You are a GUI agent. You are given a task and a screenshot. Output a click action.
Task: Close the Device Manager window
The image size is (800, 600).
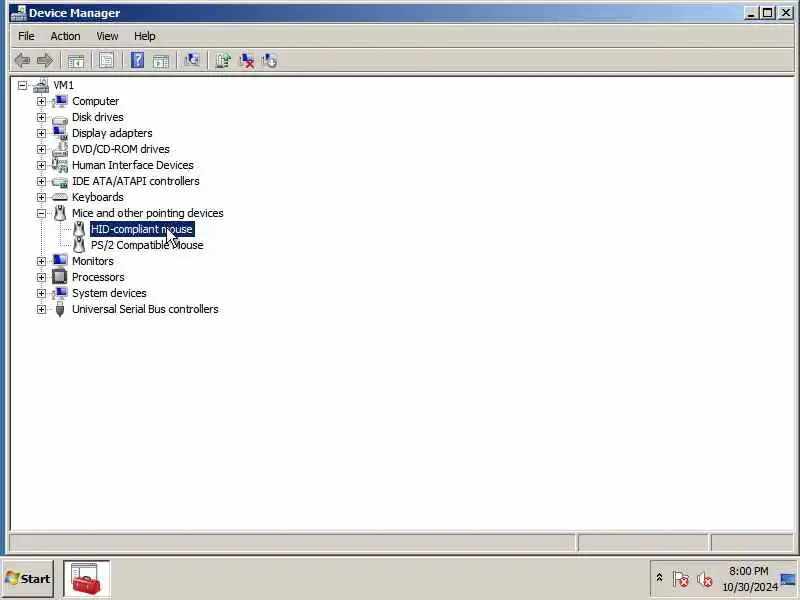point(786,13)
